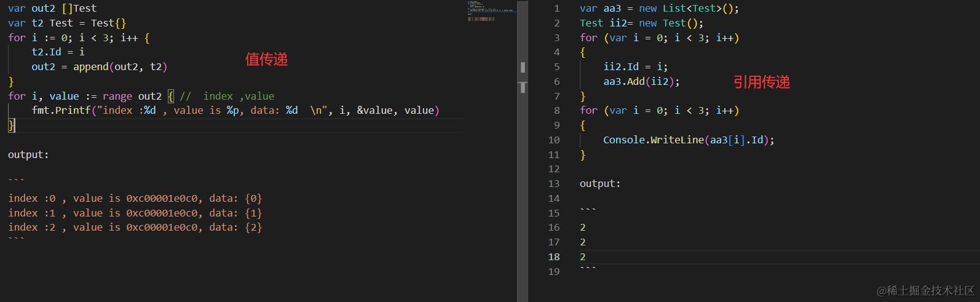
Task: Click 'var aa3 = new List<Test>();' line
Action: tap(659, 9)
